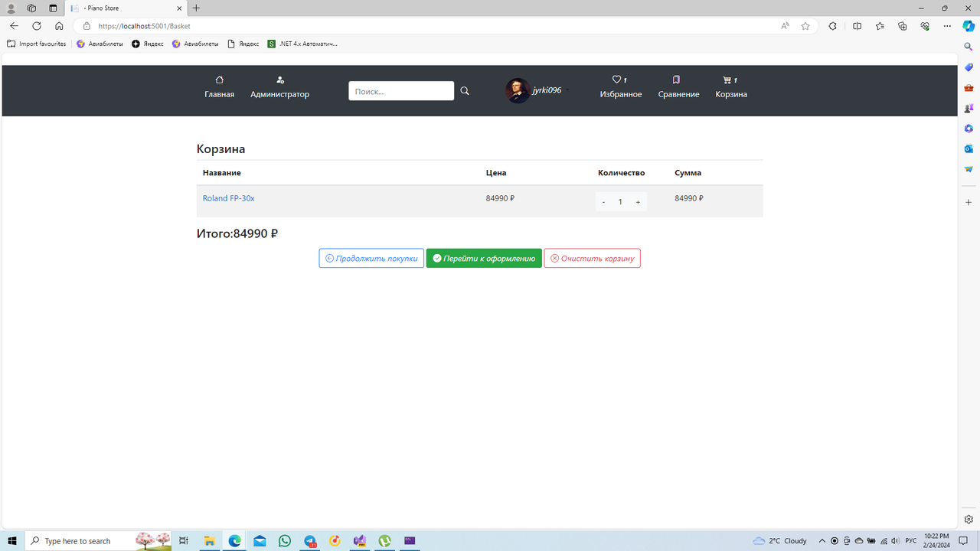This screenshot has width=980, height=551.
Task: Add a sidebar app with plus icon
Action: pyautogui.click(x=969, y=202)
